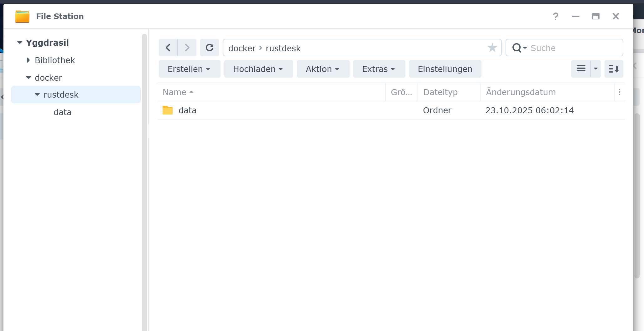
Task: Collapse the Yggdrasil tree node
Action: point(20,43)
